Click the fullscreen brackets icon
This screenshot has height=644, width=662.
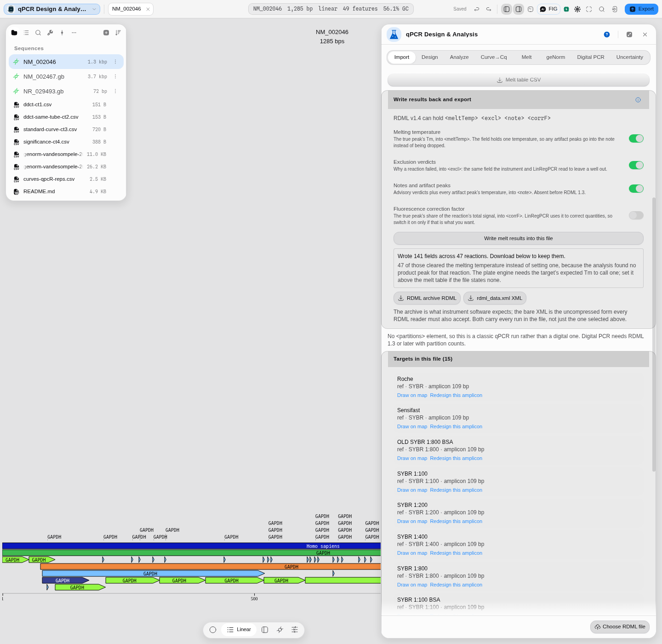(x=589, y=9)
